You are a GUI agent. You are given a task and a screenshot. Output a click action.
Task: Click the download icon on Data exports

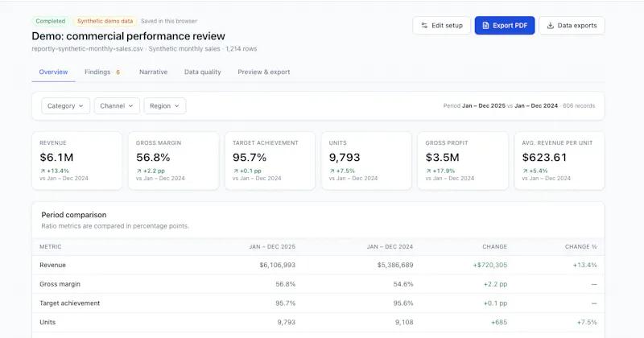pos(550,26)
